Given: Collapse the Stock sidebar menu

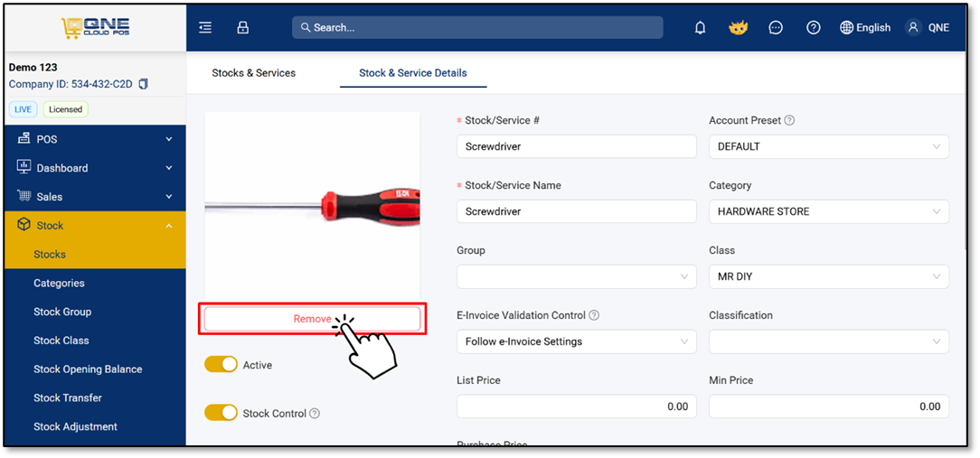Looking at the screenshot, I should click(x=169, y=226).
